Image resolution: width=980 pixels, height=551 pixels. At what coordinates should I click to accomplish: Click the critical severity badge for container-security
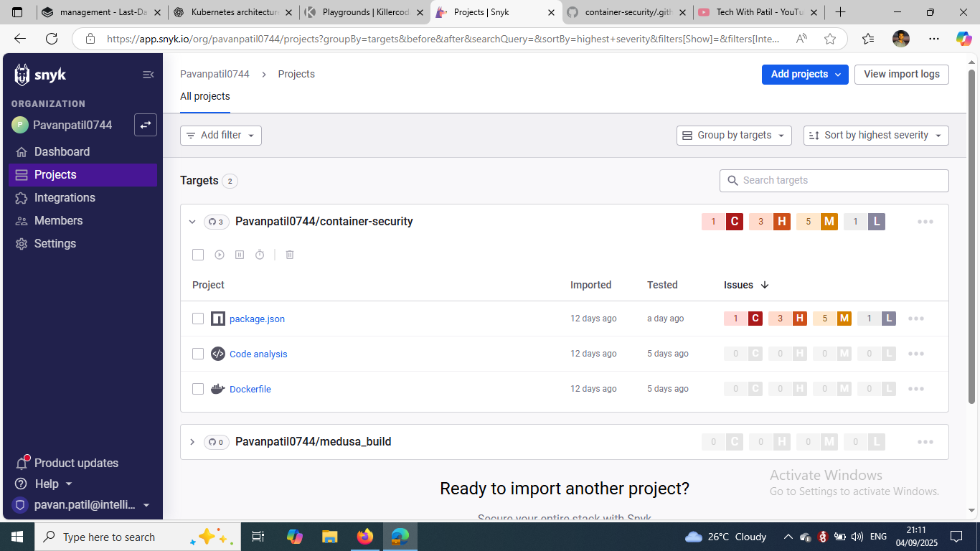pos(733,222)
